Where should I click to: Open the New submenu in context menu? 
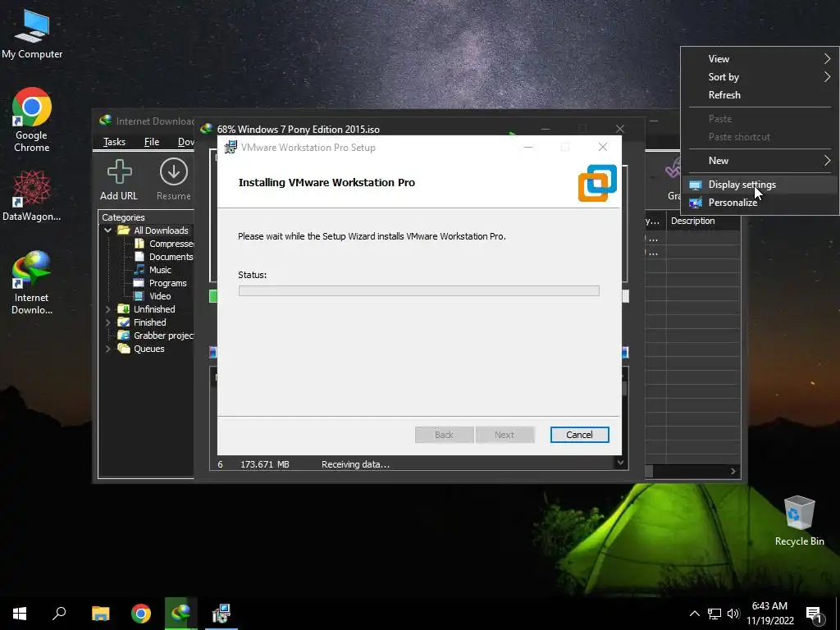760,160
